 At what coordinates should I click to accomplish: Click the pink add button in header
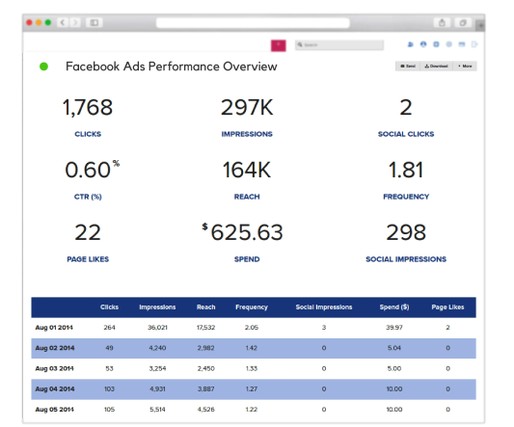point(278,45)
